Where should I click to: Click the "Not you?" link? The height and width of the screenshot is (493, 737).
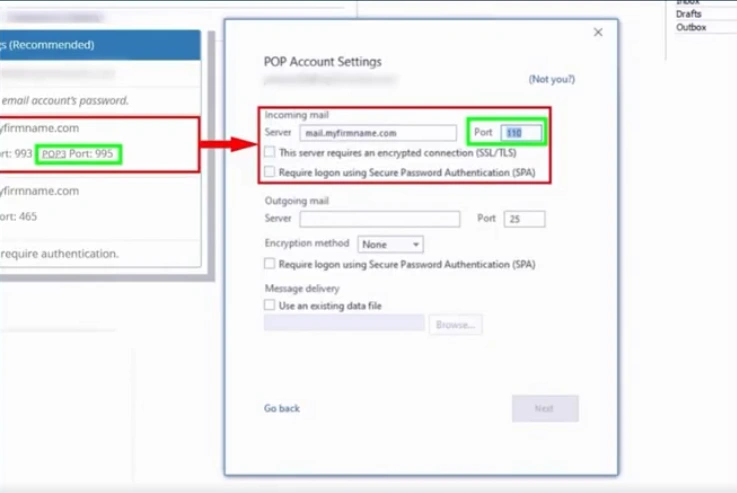pos(552,79)
